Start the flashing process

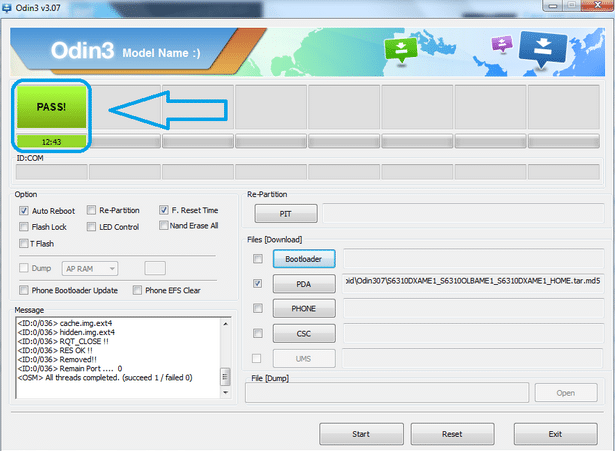coord(361,434)
